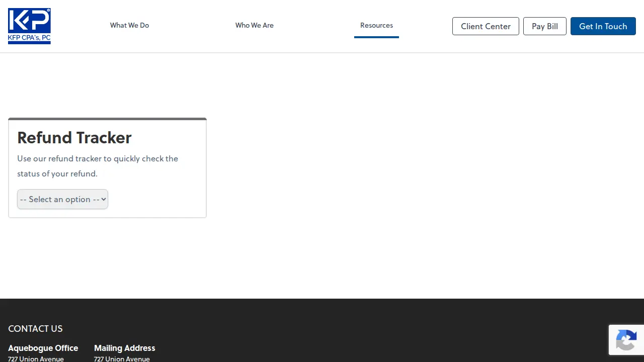This screenshot has width=644, height=362.
Task: Click the KFP CPA's logo icon
Action: tap(29, 26)
